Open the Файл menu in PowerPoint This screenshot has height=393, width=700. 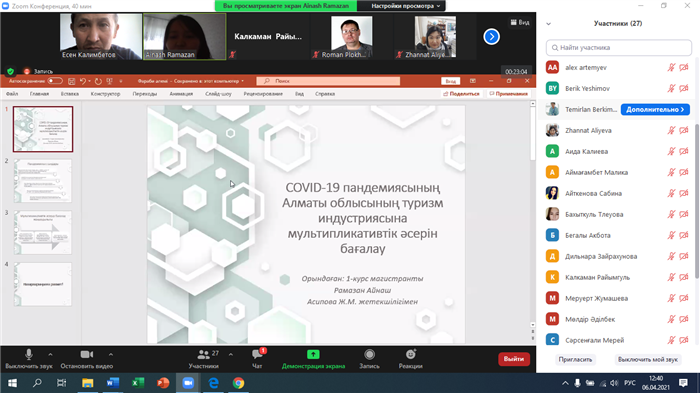12,94
